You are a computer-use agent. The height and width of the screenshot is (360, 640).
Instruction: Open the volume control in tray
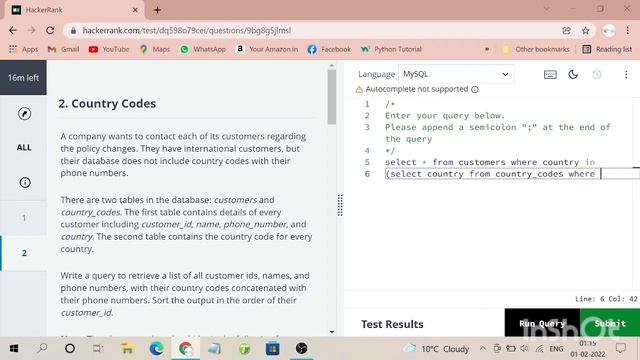click(524, 349)
